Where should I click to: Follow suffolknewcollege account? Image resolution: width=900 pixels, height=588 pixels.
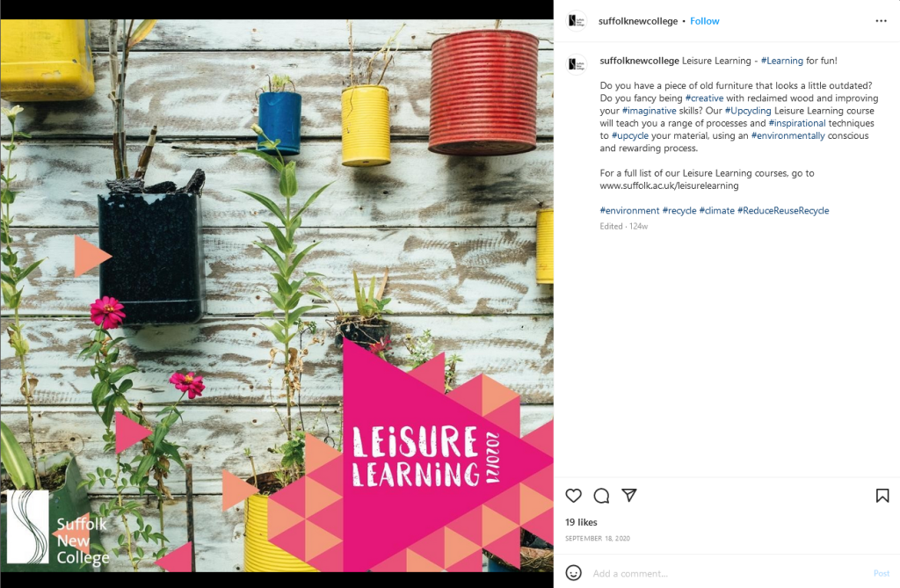coord(704,21)
